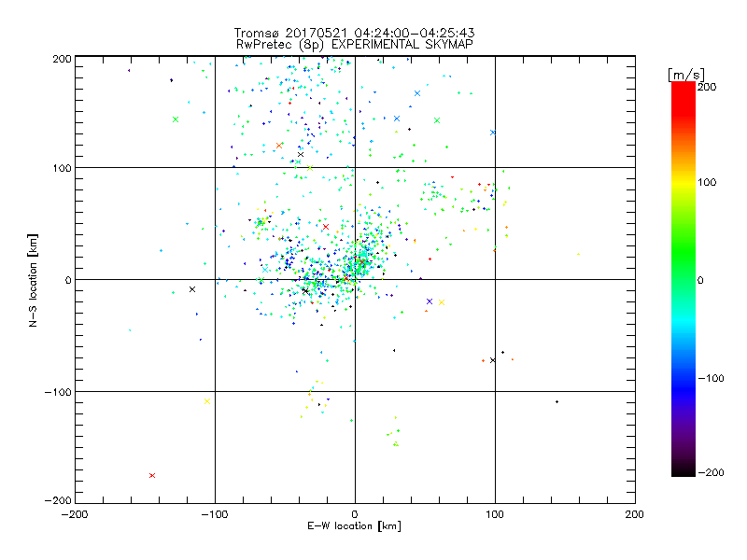Click the colorbar tick label '0'
The width and height of the screenshot is (747, 560).
point(700,281)
